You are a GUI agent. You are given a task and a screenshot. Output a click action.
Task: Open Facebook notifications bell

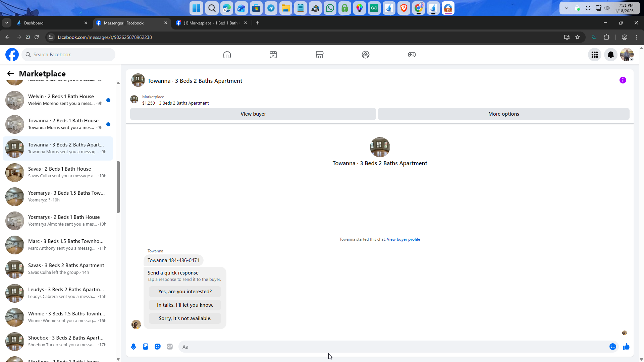point(610,55)
